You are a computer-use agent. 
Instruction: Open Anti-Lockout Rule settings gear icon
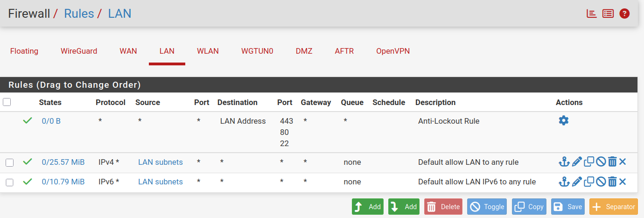[564, 120]
